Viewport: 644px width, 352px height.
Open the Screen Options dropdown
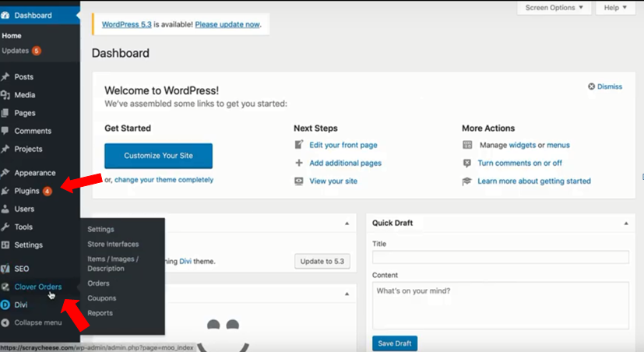tap(554, 7)
